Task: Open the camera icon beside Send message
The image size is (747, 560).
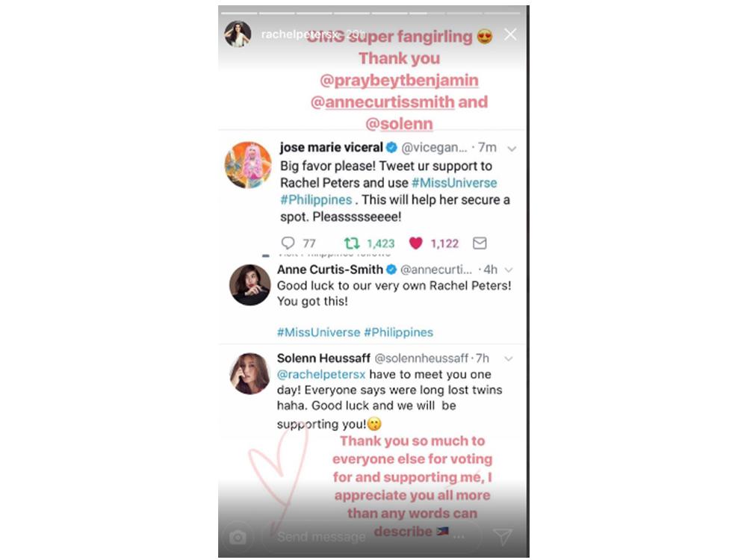Action: point(238,537)
